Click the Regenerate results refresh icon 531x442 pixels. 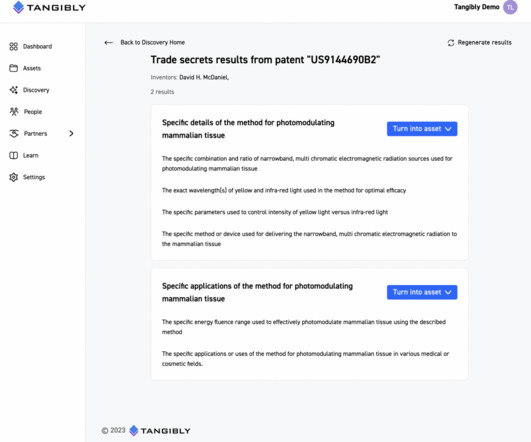451,43
